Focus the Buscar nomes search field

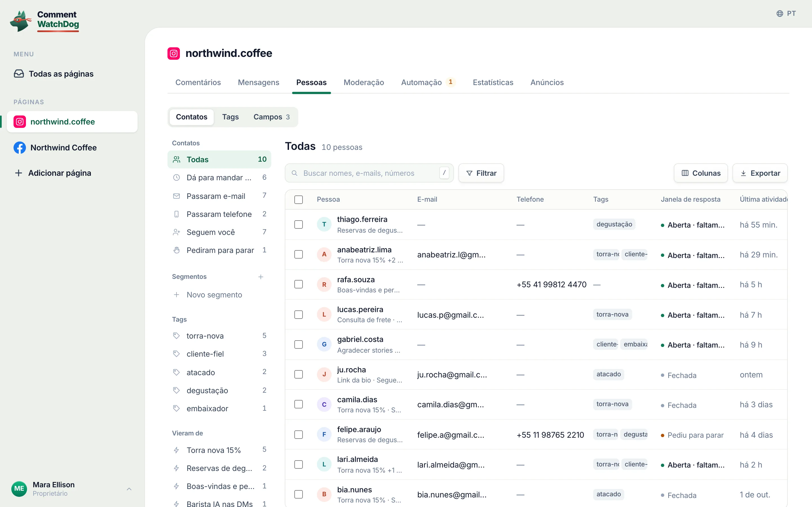point(369,173)
